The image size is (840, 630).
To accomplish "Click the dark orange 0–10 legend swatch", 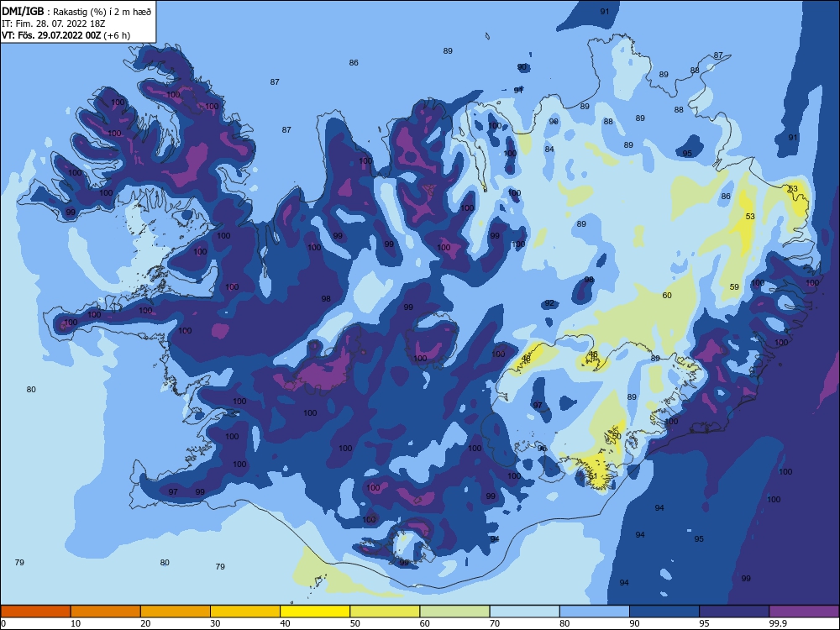I will [x=35, y=612].
